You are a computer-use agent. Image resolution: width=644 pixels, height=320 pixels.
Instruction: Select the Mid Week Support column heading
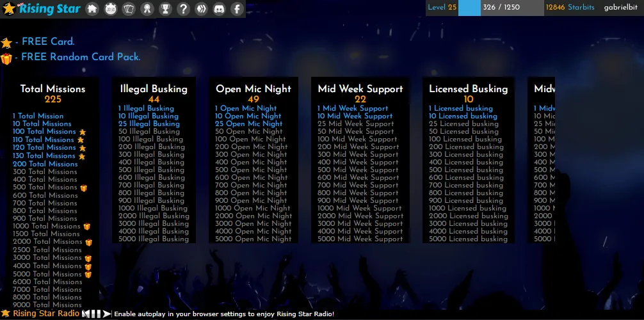tap(360, 89)
